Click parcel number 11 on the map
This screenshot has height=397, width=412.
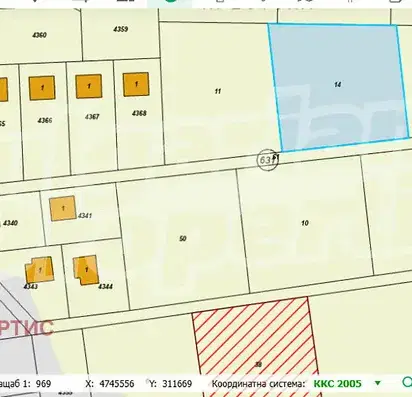point(218,91)
